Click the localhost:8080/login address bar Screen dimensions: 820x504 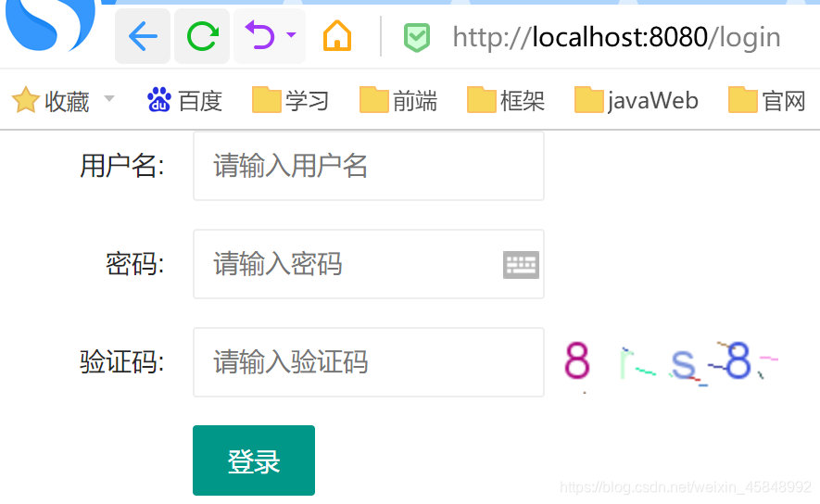[616, 37]
